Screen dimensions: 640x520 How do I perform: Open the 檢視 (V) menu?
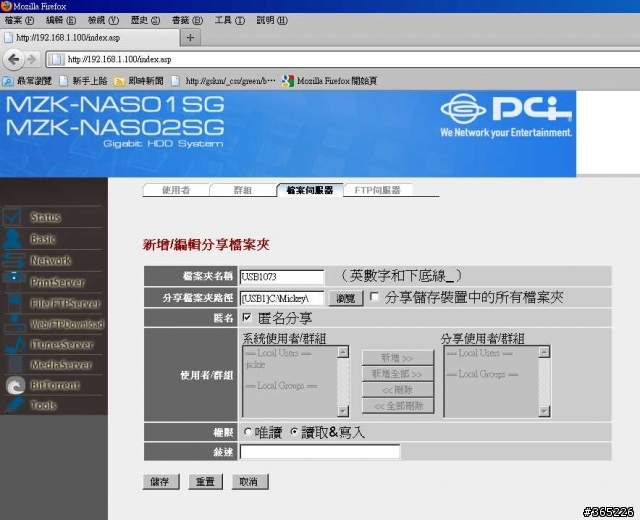point(103,20)
